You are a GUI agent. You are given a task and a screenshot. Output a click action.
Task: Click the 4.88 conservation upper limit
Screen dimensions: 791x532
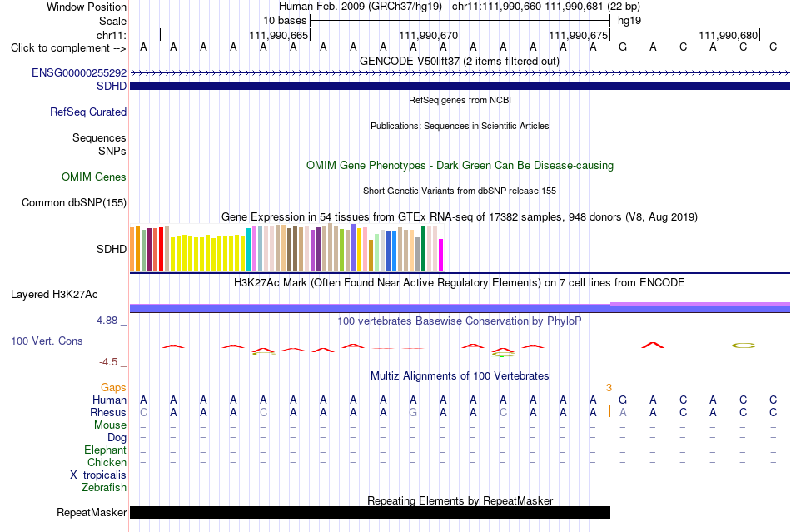[x=107, y=321]
